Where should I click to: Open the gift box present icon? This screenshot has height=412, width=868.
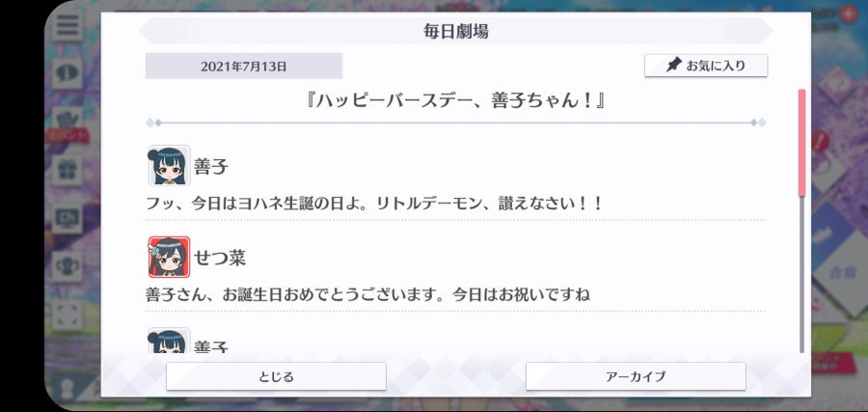[68, 170]
